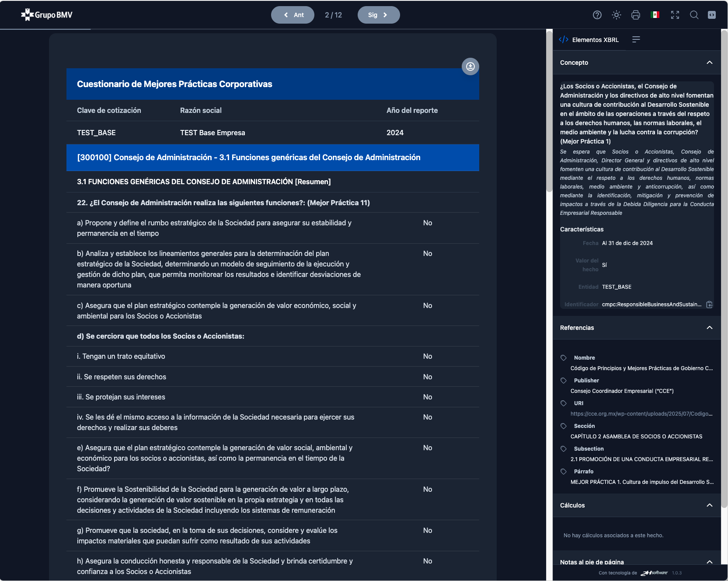Viewport: 728px width, 581px height.
Task: Toggle light/dark theme sun icon
Action: tap(617, 15)
